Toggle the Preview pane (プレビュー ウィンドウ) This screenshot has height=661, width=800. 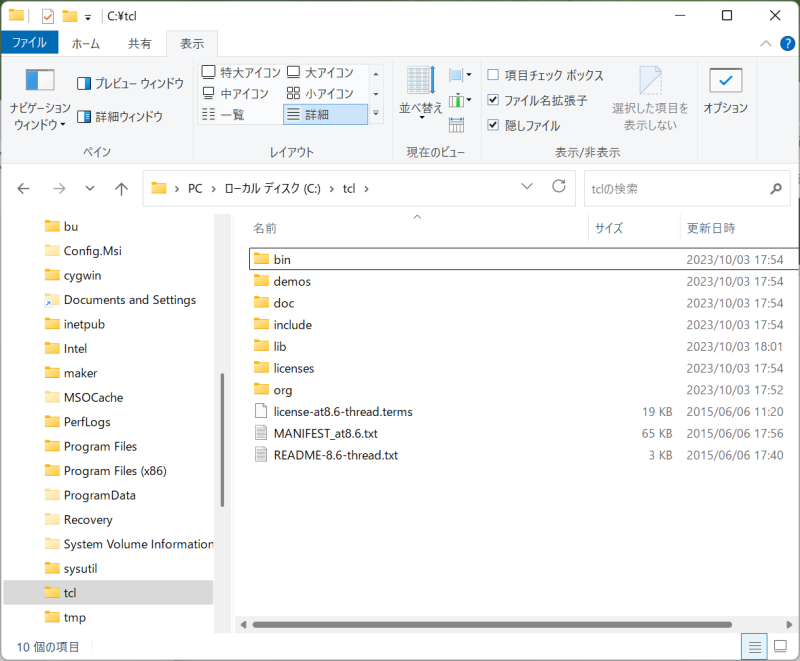pos(130,83)
